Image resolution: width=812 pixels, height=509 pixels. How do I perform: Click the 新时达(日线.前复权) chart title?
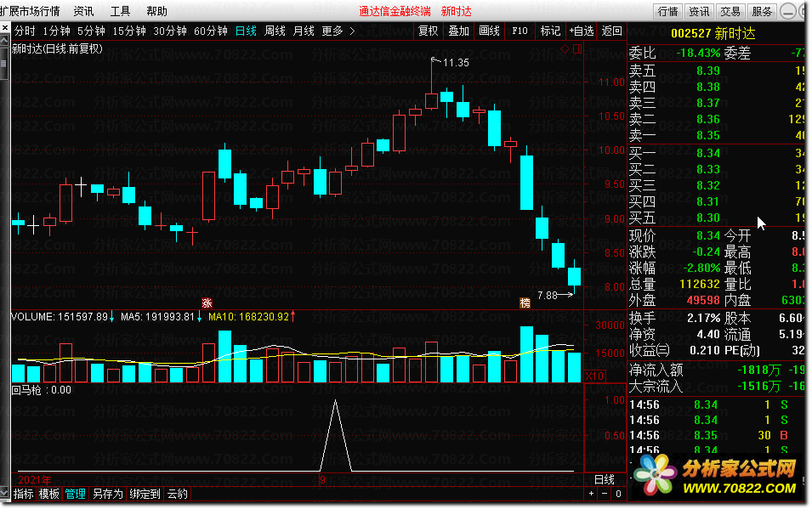pos(57,48)
